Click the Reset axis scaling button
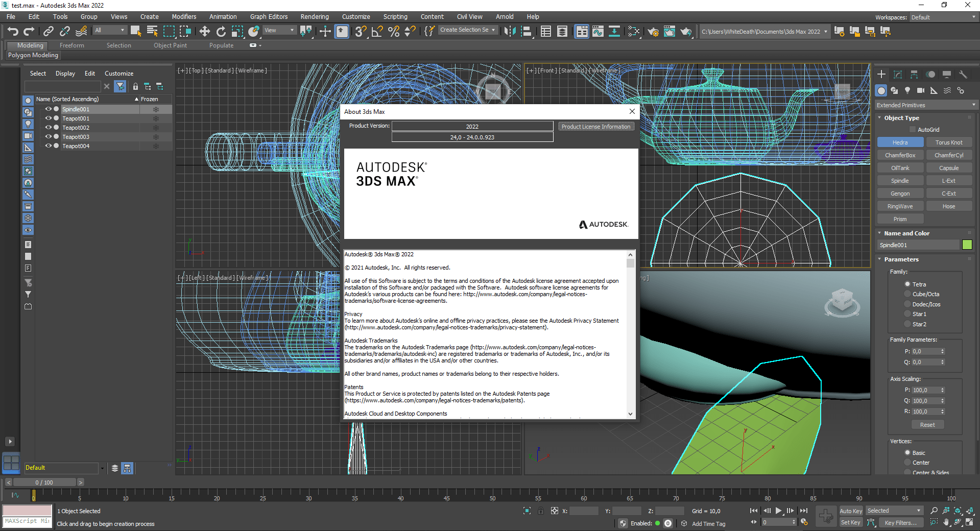Image resolution: width=980 pixels, height=531 pixels. [927, 425]
